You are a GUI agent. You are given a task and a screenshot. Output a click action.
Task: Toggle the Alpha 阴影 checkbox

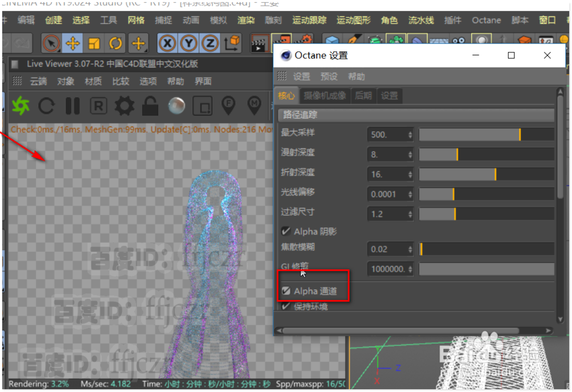tap(285, 231)
